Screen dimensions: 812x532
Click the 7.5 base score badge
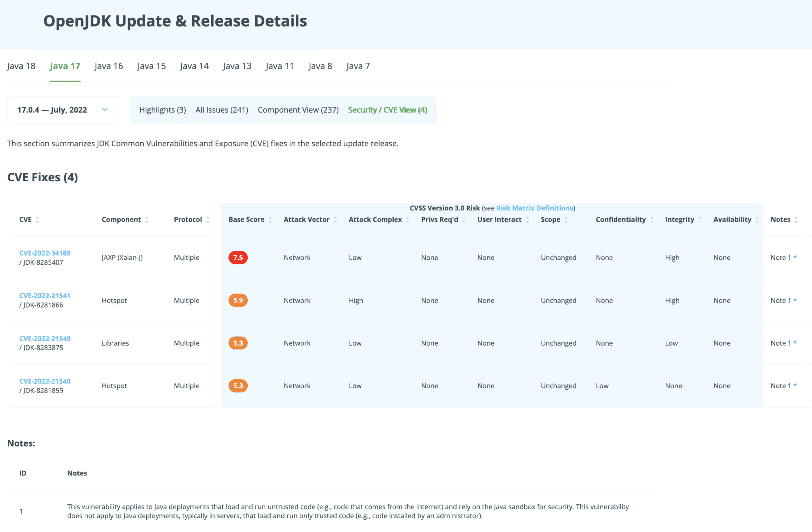[238, 257]
